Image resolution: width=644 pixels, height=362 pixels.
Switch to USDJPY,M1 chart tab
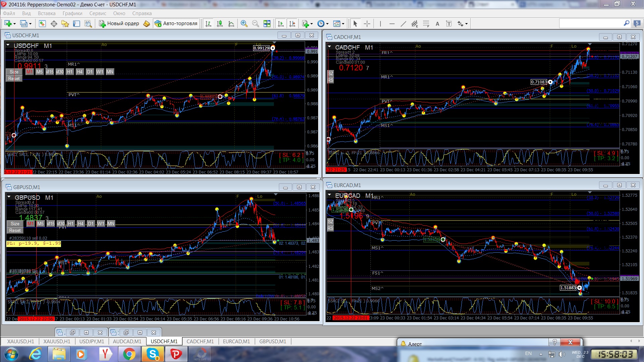92,341
